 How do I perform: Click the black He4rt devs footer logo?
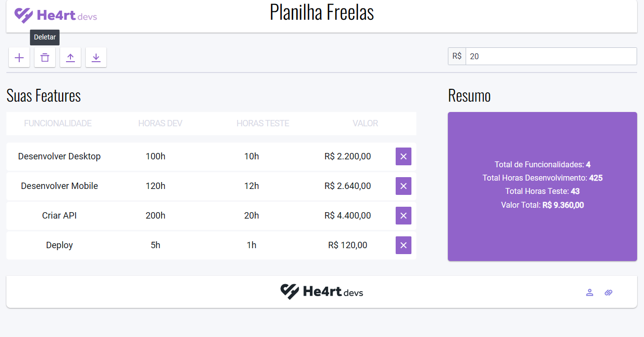pos(322,292)
